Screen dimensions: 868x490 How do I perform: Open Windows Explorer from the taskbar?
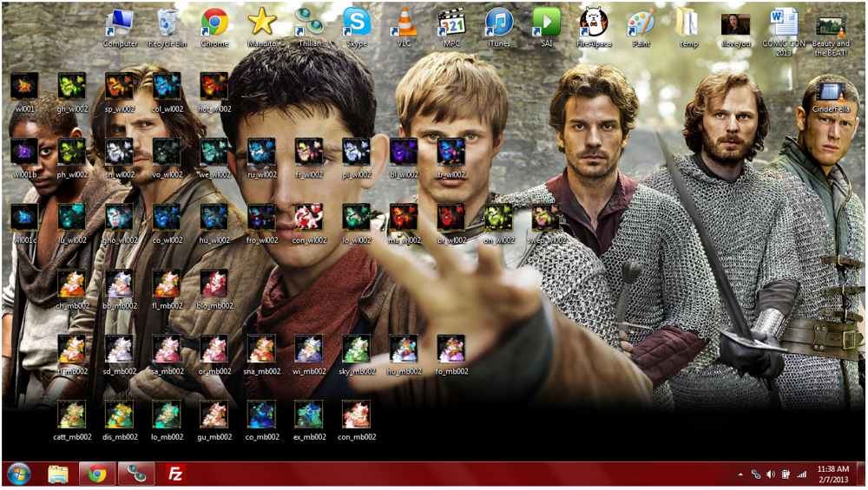[x=58, y=474]
